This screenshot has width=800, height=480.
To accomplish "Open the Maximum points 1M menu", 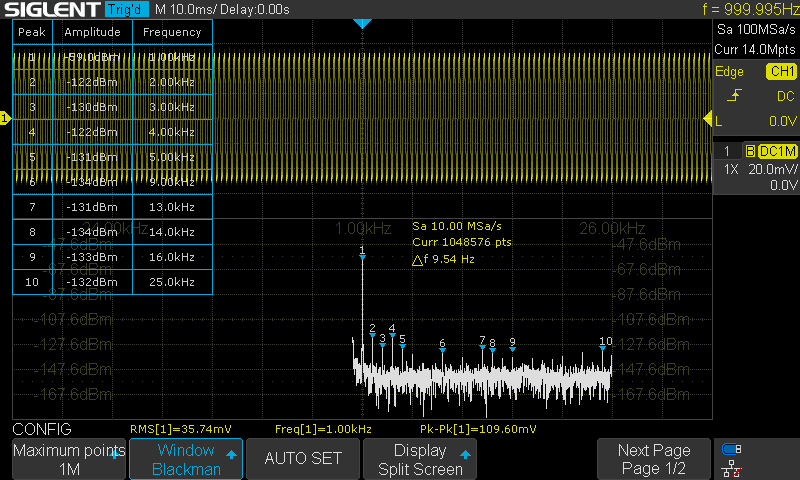I will pos(69,459).
